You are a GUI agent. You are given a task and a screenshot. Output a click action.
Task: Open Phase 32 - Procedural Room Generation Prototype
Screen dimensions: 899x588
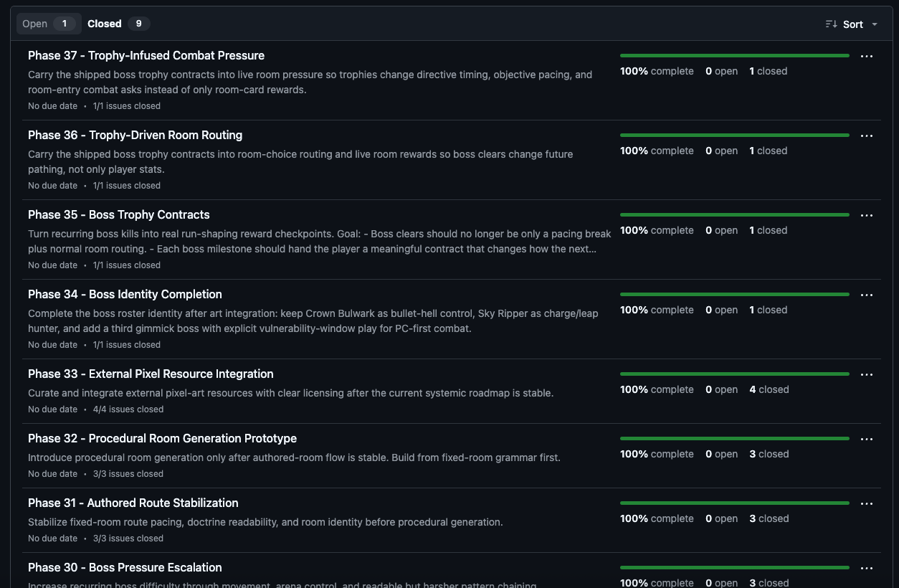162,438
